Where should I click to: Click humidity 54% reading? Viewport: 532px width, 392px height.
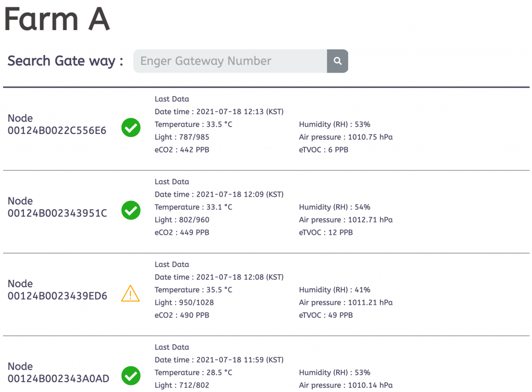click(x=335, y=207)
